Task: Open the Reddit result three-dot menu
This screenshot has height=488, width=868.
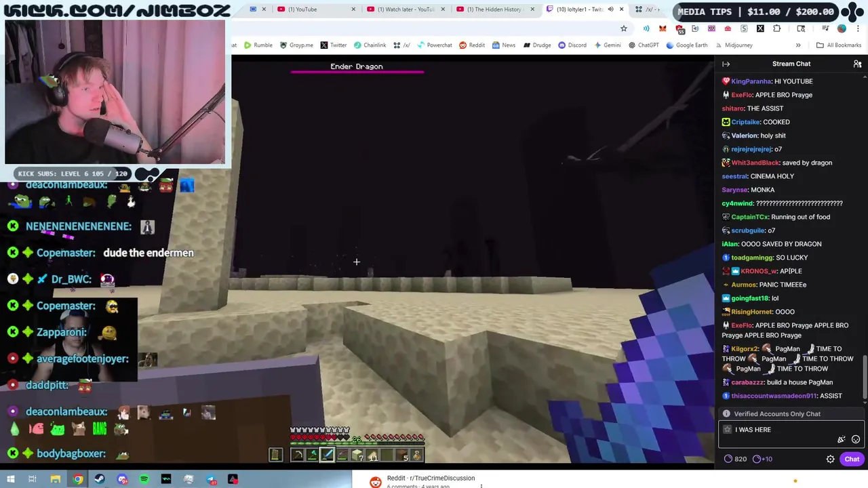Action: point(481,485)
